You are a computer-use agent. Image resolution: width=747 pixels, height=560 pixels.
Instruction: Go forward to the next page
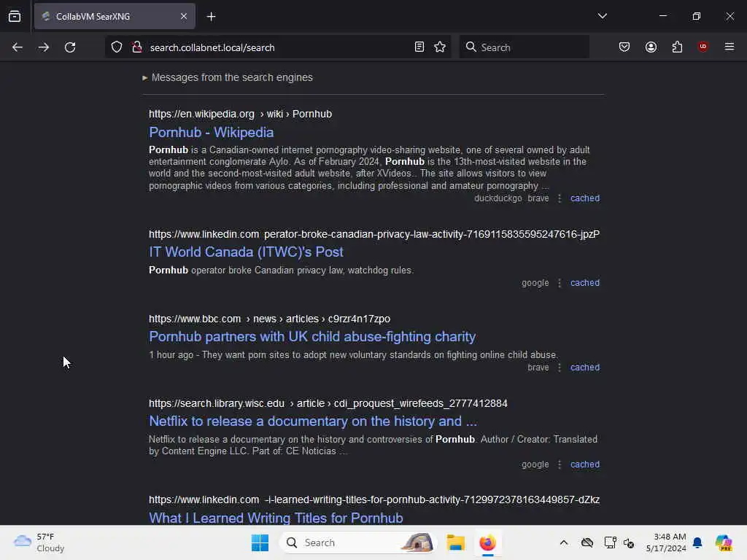(x=44, y=47)
